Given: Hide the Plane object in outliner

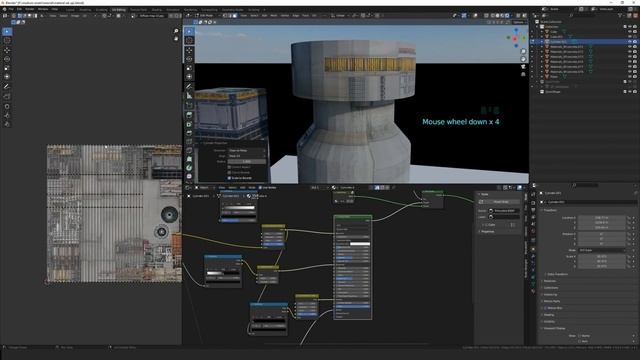Looking at the screenshot, I should pyautogui.click(x=630, y=76).
